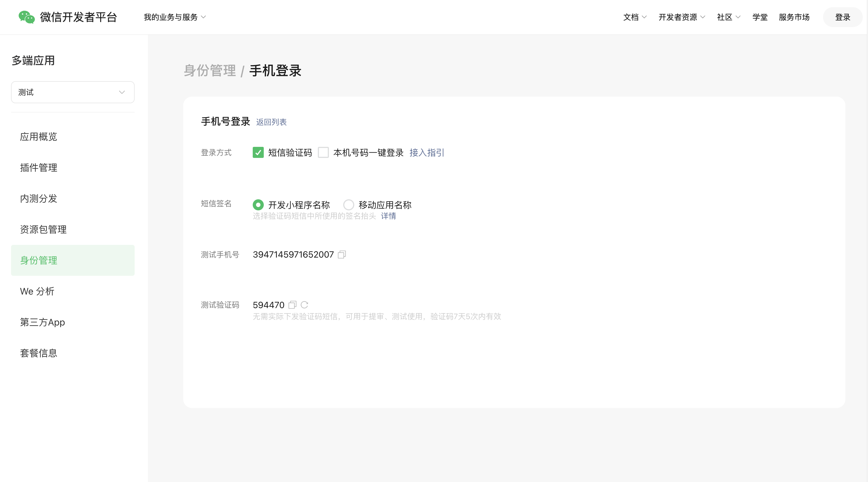Select 移动应用名称 radio option

click(348, 205)
